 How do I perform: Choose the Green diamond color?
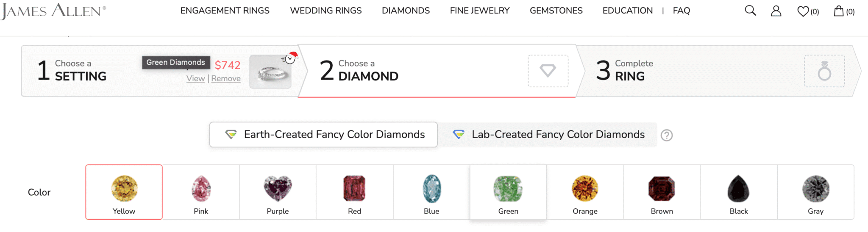click(x=508, y=192)
